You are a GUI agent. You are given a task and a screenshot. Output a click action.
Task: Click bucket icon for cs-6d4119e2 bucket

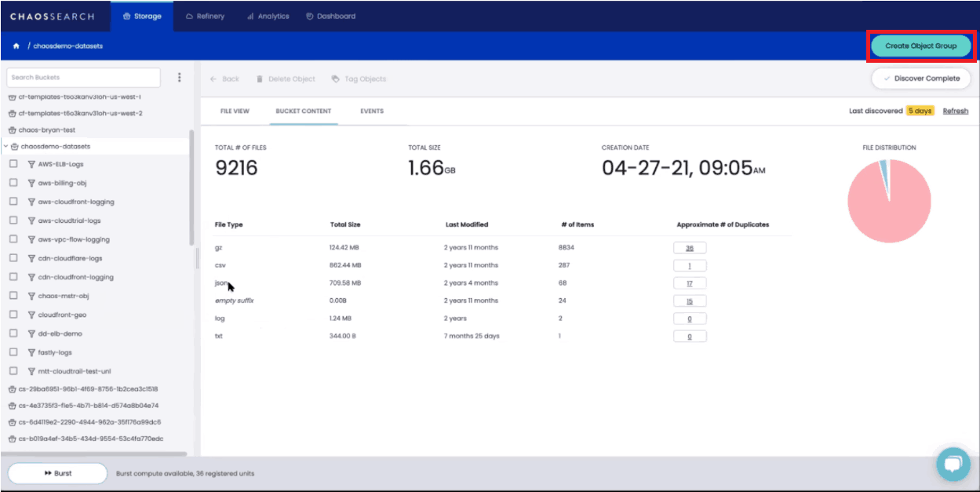[12, 422]
